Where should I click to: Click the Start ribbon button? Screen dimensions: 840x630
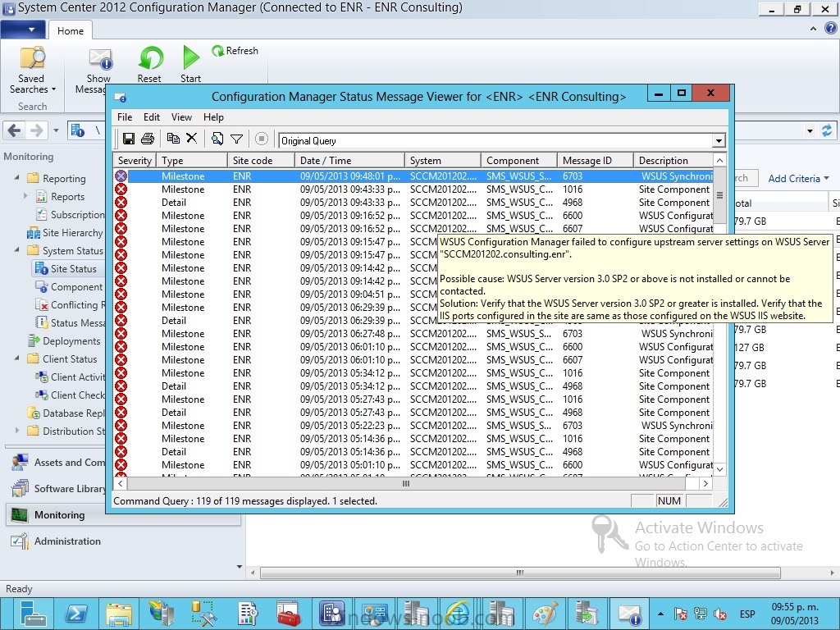pos(190,64)
